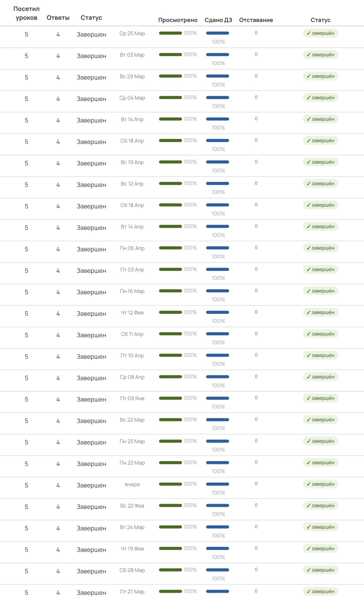Sort by the Просмотрено column header
Screen dimensions: 364x598
(x=178, y=20)
